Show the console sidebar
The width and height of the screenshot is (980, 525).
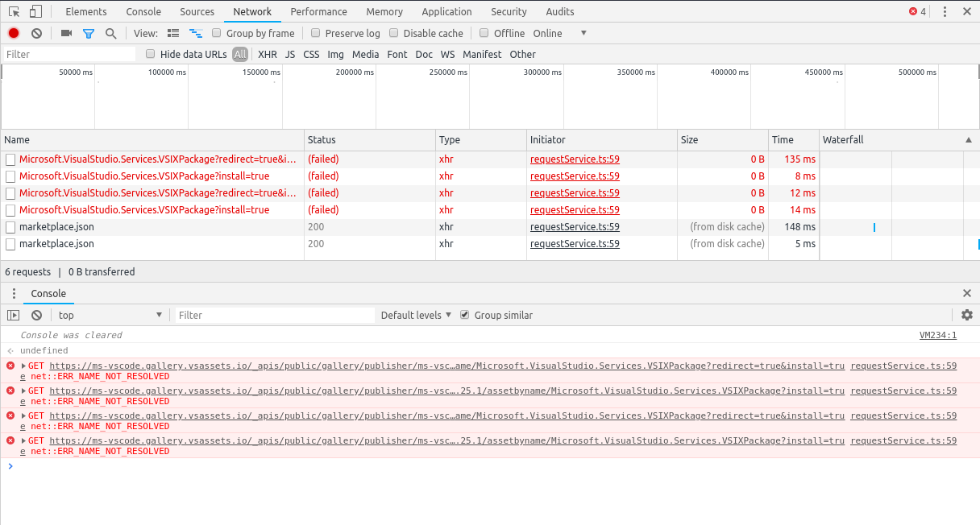[13, 315]
